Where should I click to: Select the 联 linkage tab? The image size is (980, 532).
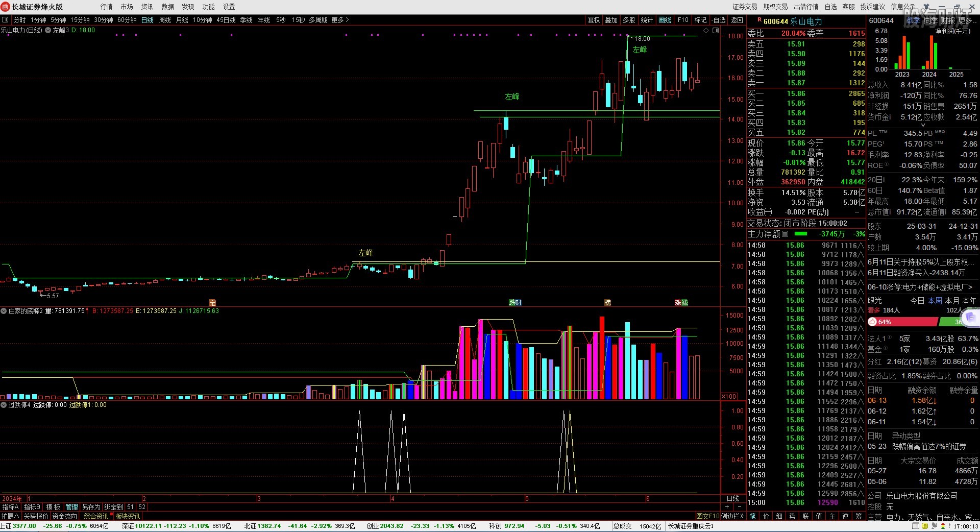click(806, 516)
